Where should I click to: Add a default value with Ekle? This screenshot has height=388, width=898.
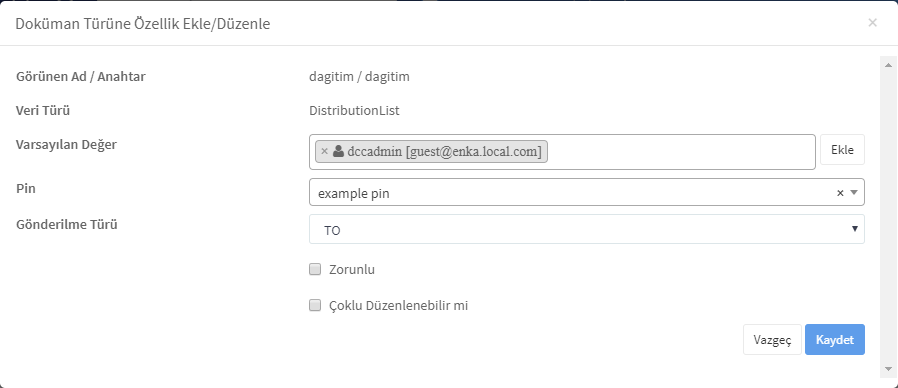pyautogui.click(x=842, y=150)
